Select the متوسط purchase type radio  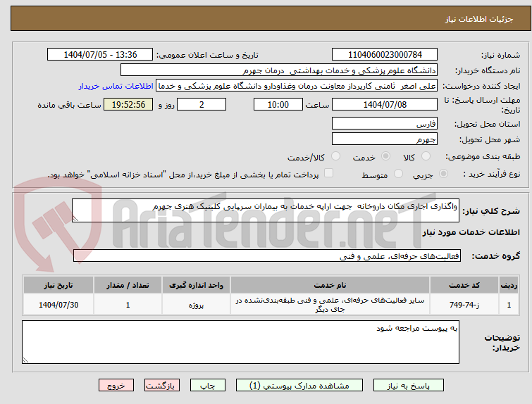[x=398, y=174]
